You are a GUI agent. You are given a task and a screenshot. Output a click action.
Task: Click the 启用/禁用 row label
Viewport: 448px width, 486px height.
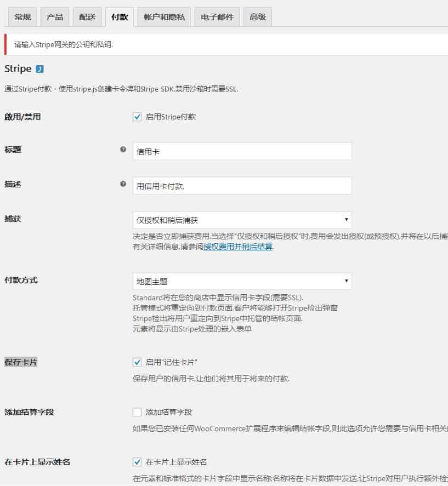click(x=22, y=117)
